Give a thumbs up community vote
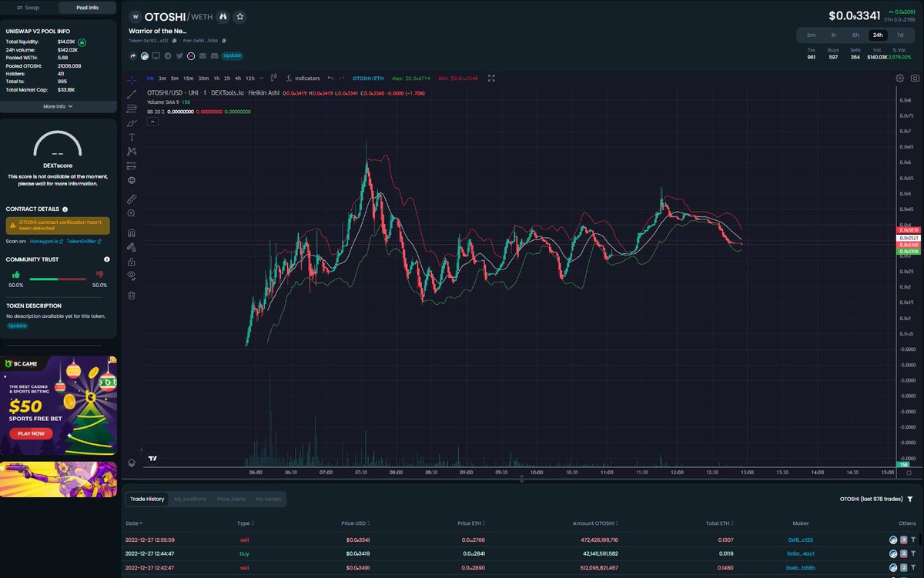Screen dimensions: 924x578 coord(16,274)
